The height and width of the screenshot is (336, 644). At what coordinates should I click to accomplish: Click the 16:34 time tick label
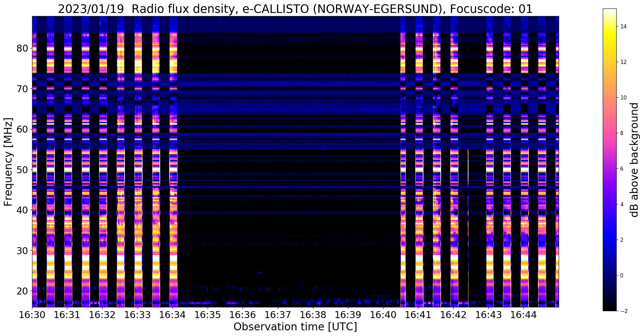(172, 315)
